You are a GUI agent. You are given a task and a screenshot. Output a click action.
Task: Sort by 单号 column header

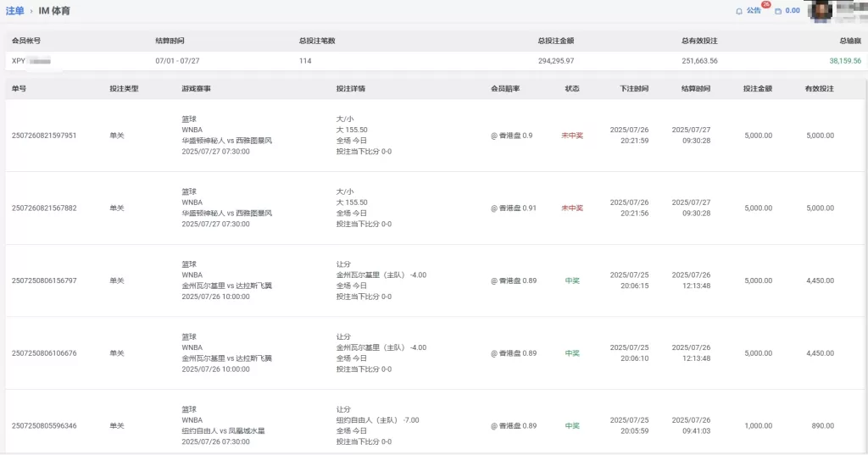[19, 89]
